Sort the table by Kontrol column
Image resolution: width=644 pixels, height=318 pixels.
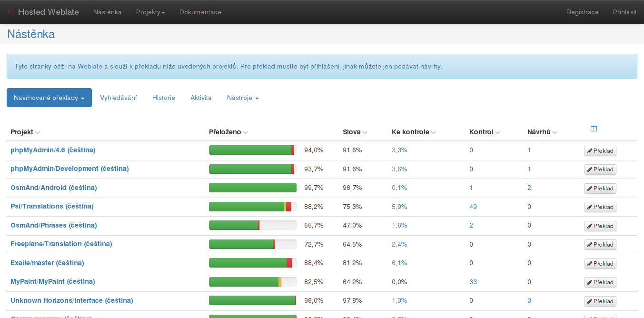(x=485, y=132)
